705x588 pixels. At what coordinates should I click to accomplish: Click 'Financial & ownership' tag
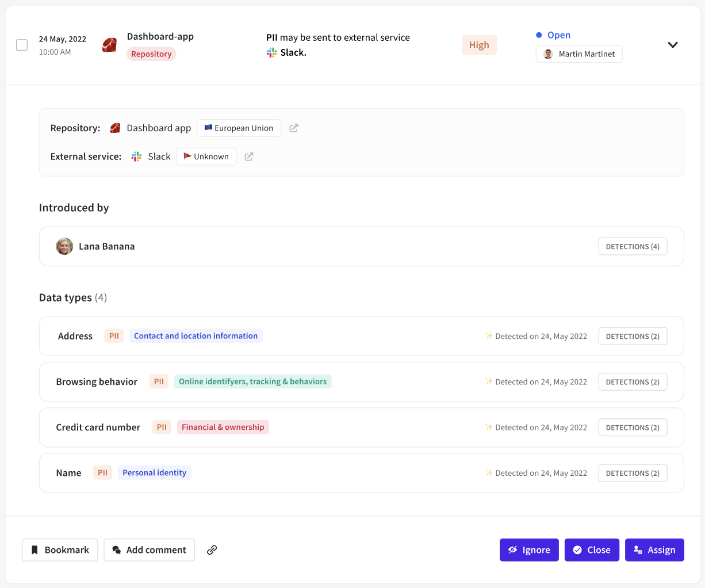[223, 427]
